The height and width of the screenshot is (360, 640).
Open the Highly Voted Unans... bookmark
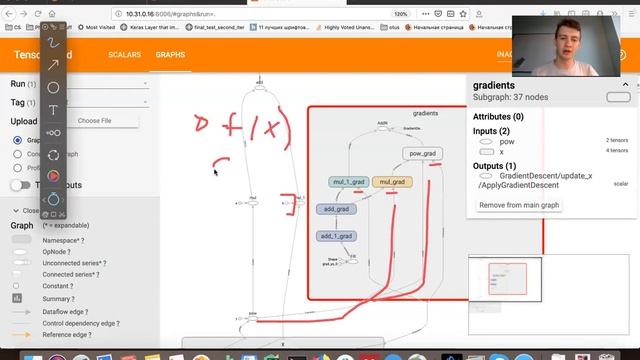tap(345, 27)
